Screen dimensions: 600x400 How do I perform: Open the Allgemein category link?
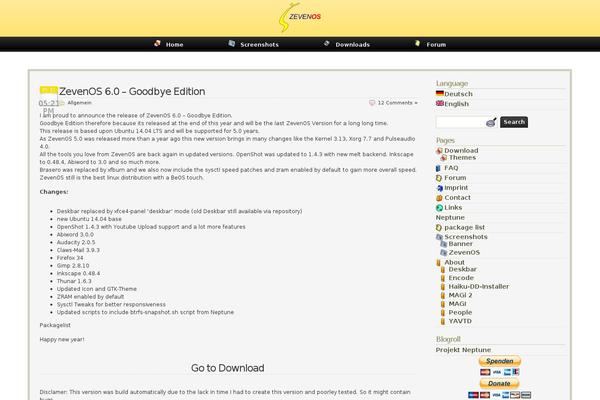[x=80, y=103]
